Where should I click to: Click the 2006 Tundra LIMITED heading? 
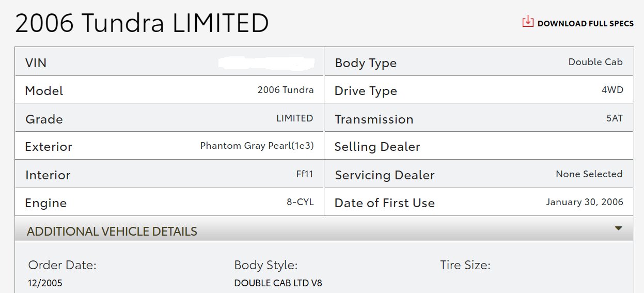click(142, 23)
